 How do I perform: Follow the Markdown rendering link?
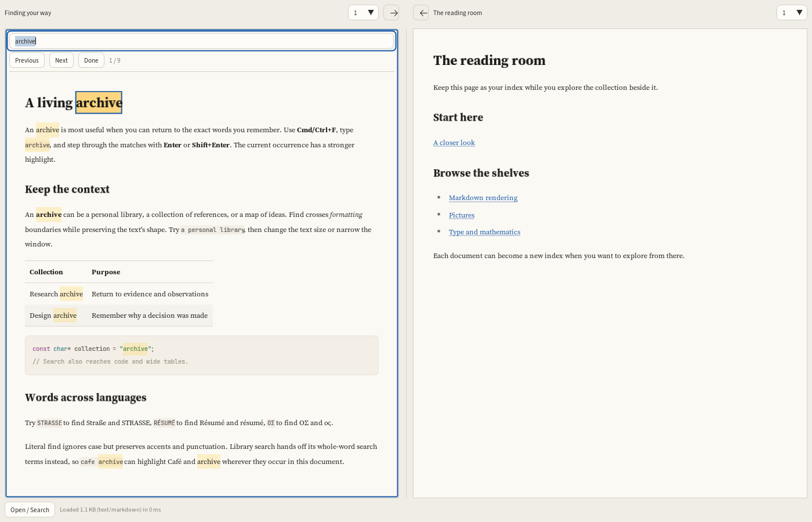[483, 198]
